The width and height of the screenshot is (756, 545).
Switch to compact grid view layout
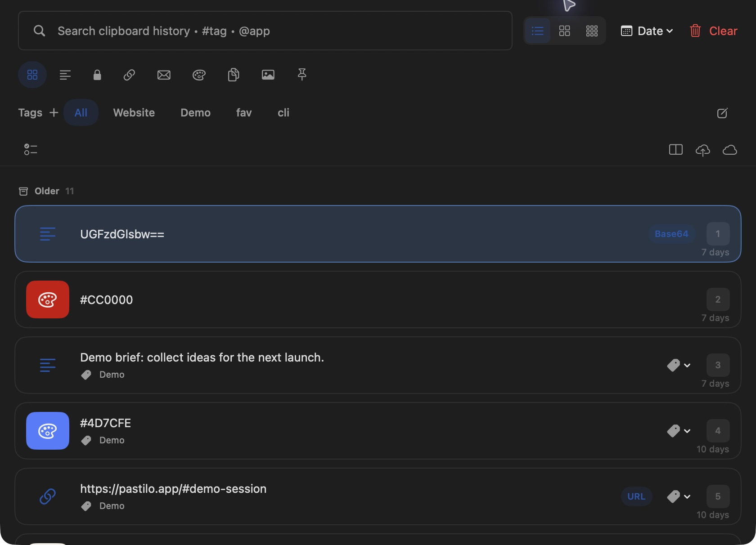[592, 31]
